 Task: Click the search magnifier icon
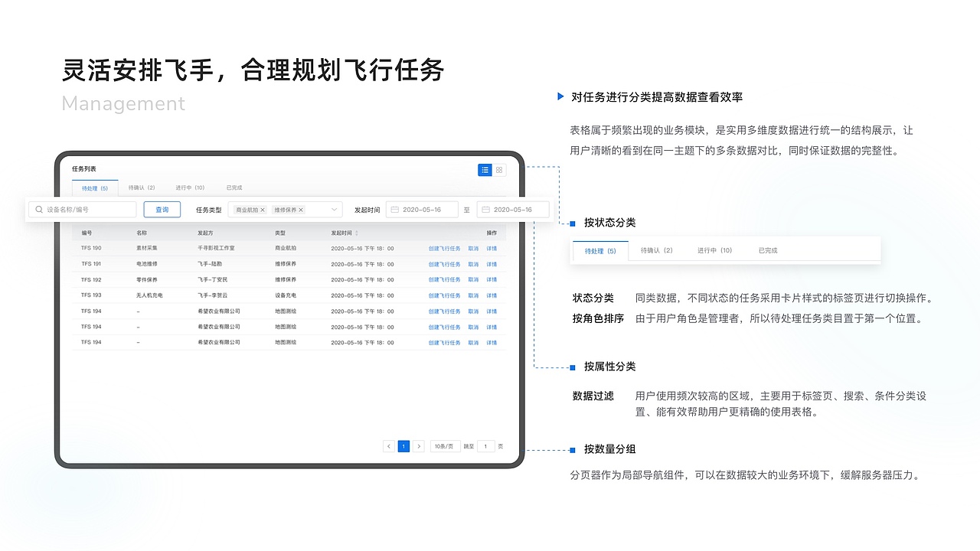pos(38,209)
